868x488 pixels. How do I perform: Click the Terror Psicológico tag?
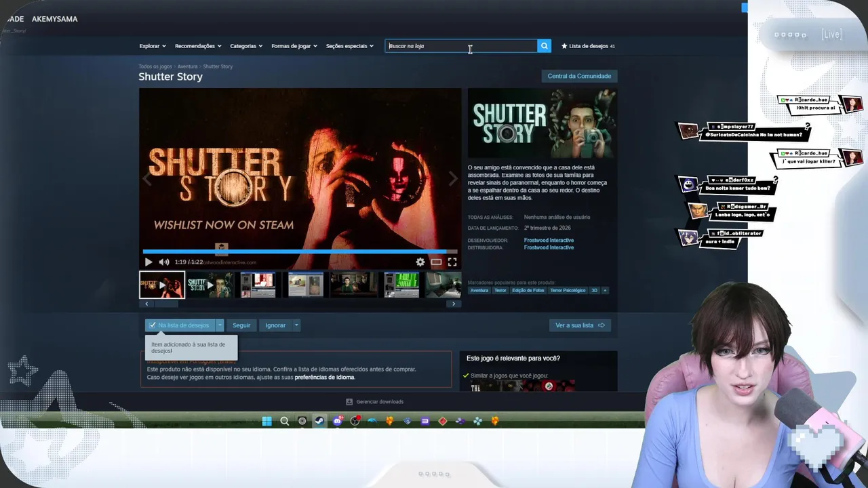pyautogui.click(x=568, y=290)
